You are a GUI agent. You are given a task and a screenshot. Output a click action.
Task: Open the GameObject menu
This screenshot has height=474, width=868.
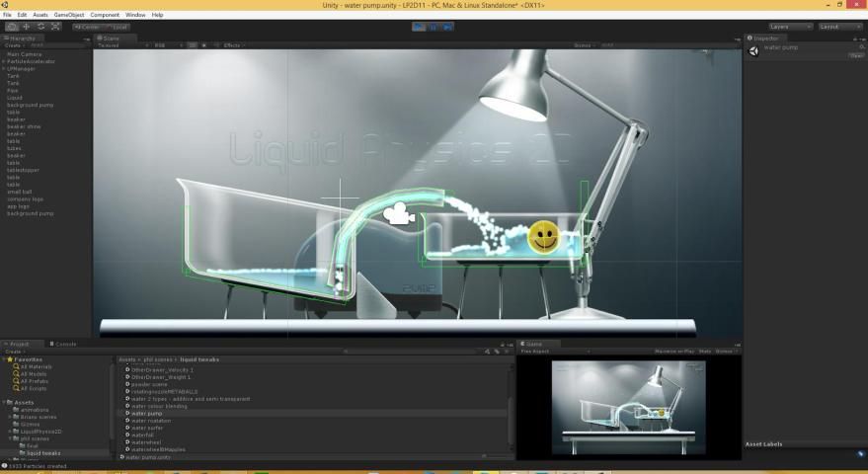(69, 15)
